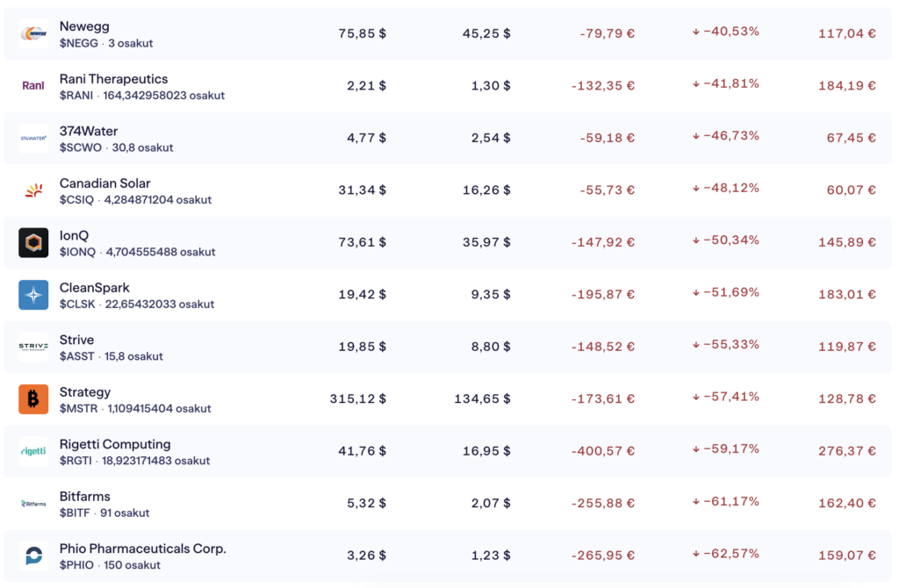Click the Strive logo icon

coord(33,347)
